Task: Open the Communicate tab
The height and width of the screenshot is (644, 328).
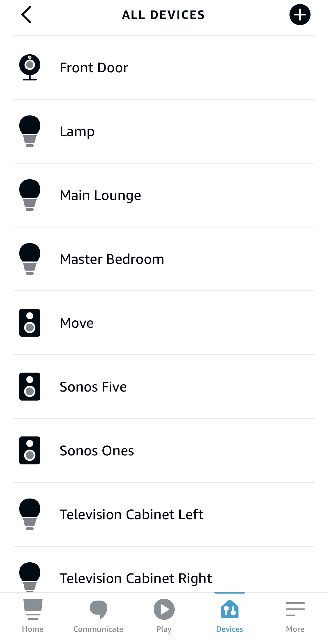Action: tap(98, 616)
